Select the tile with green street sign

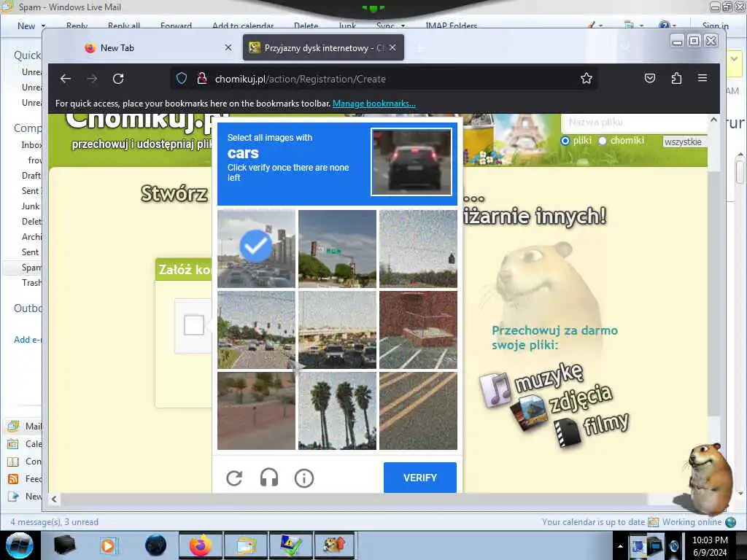pyautogui.click(x=337, y=249)
